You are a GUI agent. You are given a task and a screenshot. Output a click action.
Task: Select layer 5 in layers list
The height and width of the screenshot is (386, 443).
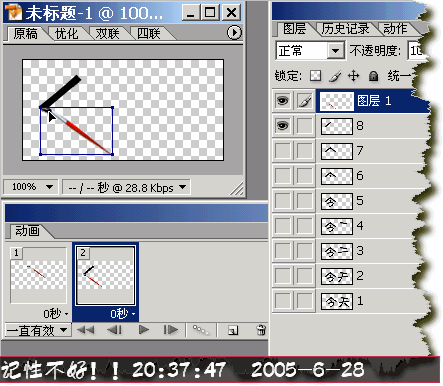pyautogui.click(x=349, y=201)
